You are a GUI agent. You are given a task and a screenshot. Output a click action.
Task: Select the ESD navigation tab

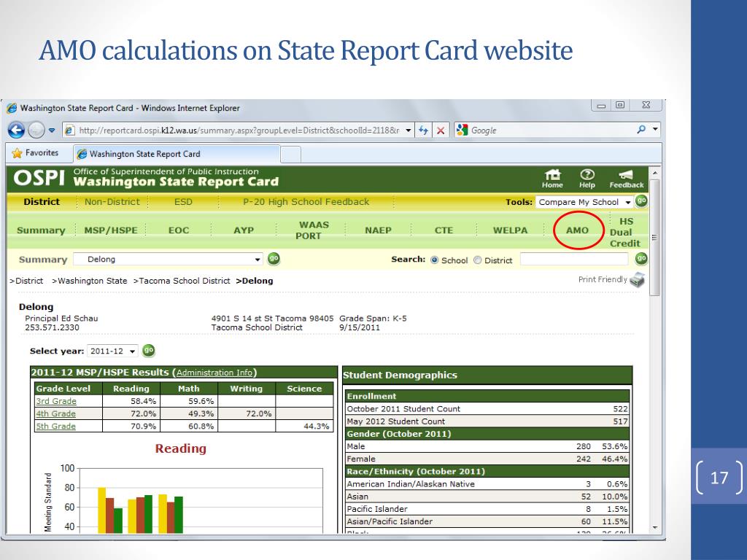(183, 202)
